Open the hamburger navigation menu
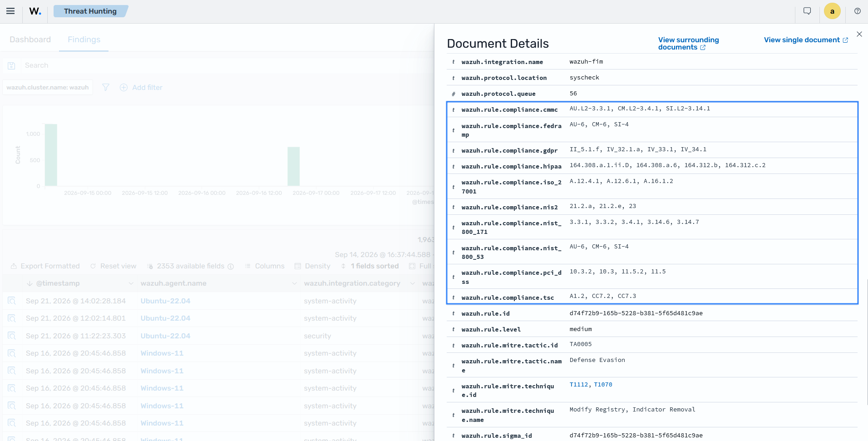The width and height of the screenshot is (868, 441). coord(10,11)
